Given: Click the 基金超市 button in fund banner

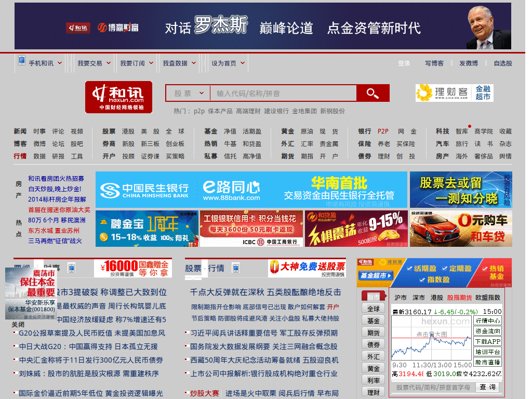Looking at the screenshot, I should pyautogui.click(x=376, y=275).
